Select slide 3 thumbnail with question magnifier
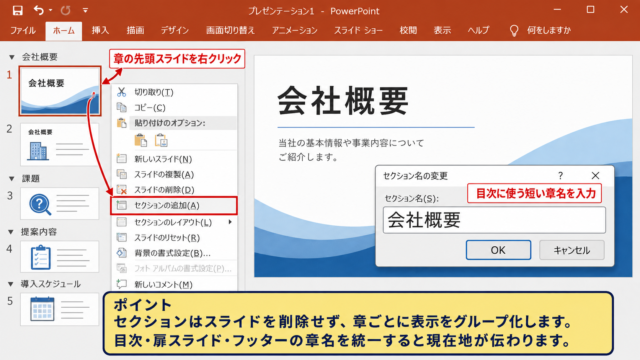Screen dimensions: 640x360 point(60,204)
